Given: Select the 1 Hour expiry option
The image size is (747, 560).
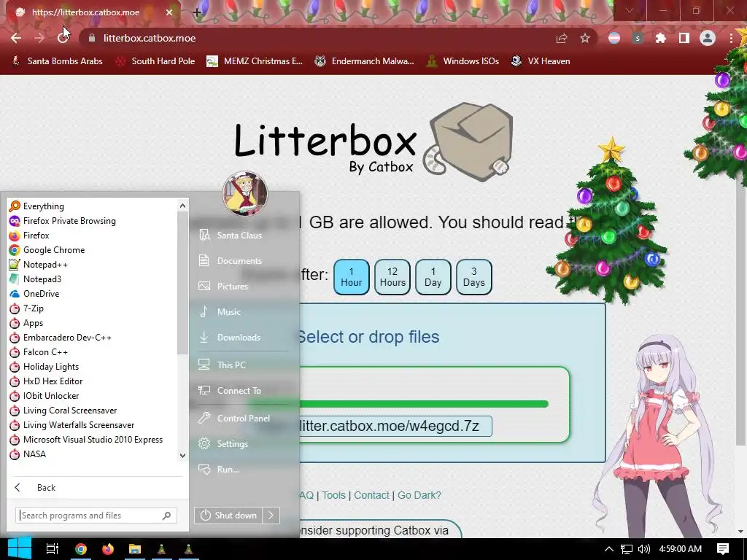Looking at the screenshot, I should tap(352, 277).
